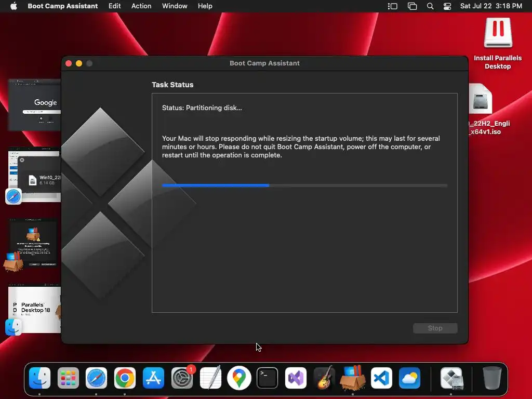
Task: Open System Settings from the Dock
Action: [182, 378]
